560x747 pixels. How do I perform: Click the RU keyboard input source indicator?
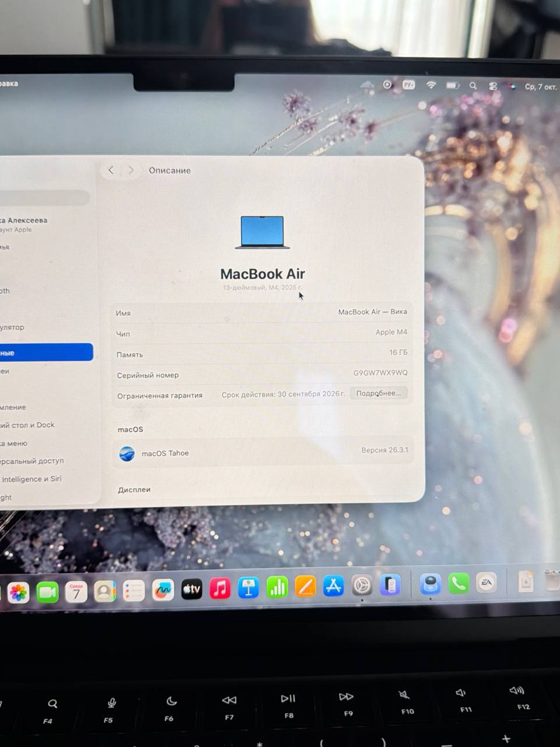409,85
